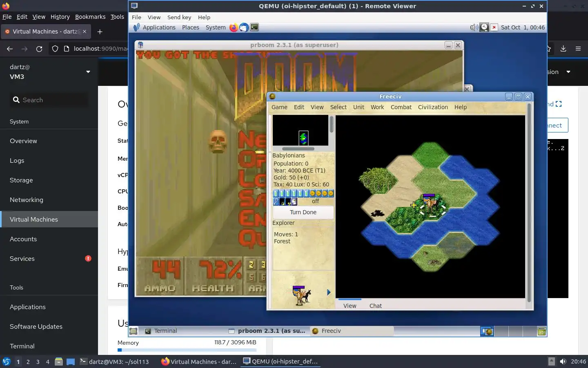
Task: Open Freeciv Unit menu
Action: tap(359, 107)
